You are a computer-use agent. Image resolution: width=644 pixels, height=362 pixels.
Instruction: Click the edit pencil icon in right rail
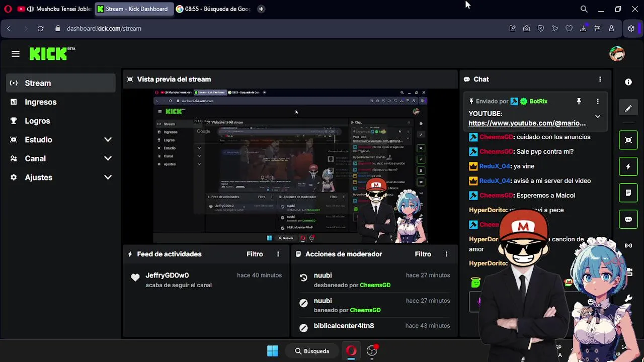coord(628,109)
